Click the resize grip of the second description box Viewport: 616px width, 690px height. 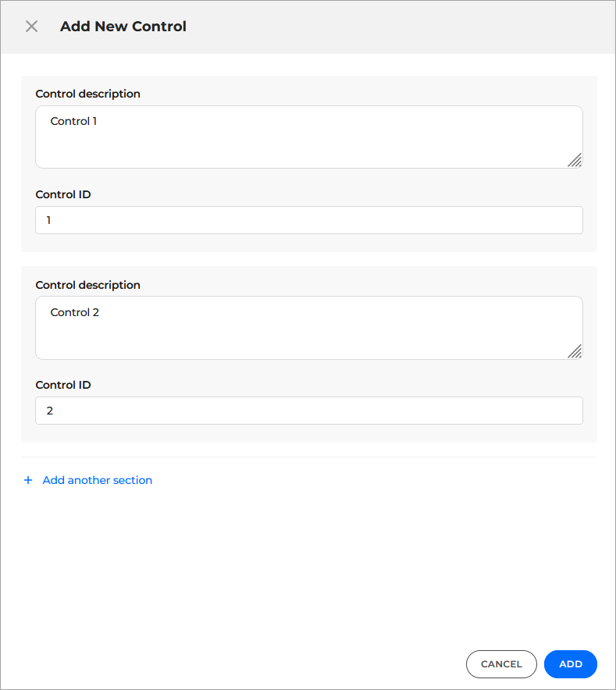pos(575,352)
